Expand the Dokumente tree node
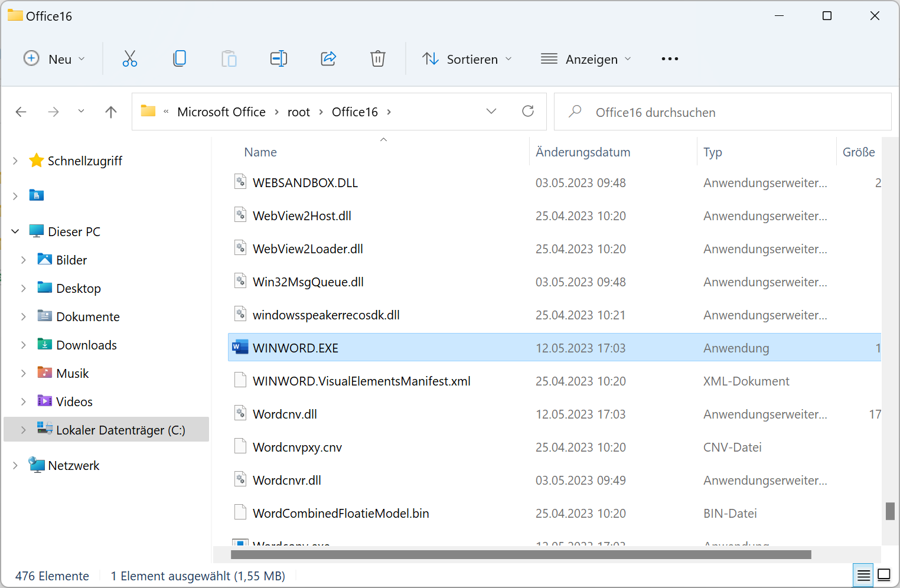Screen dimensions: 900x588 click(24, 316)
